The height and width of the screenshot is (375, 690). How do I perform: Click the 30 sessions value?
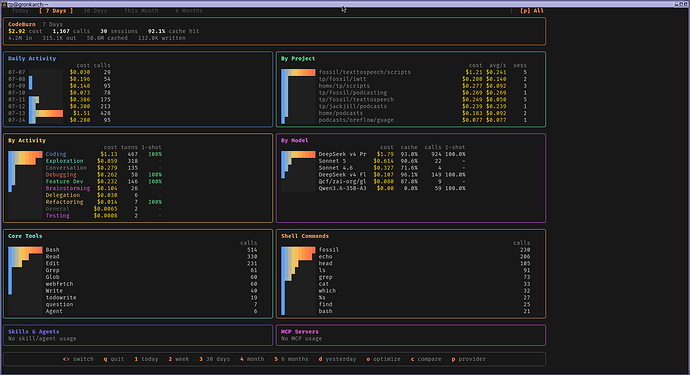point(119,31)
